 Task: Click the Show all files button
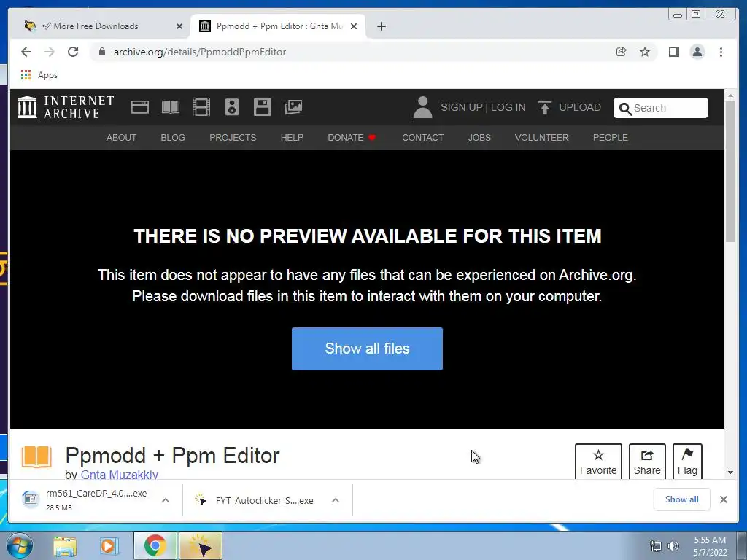pyautogui.click(x=367, y=349)
